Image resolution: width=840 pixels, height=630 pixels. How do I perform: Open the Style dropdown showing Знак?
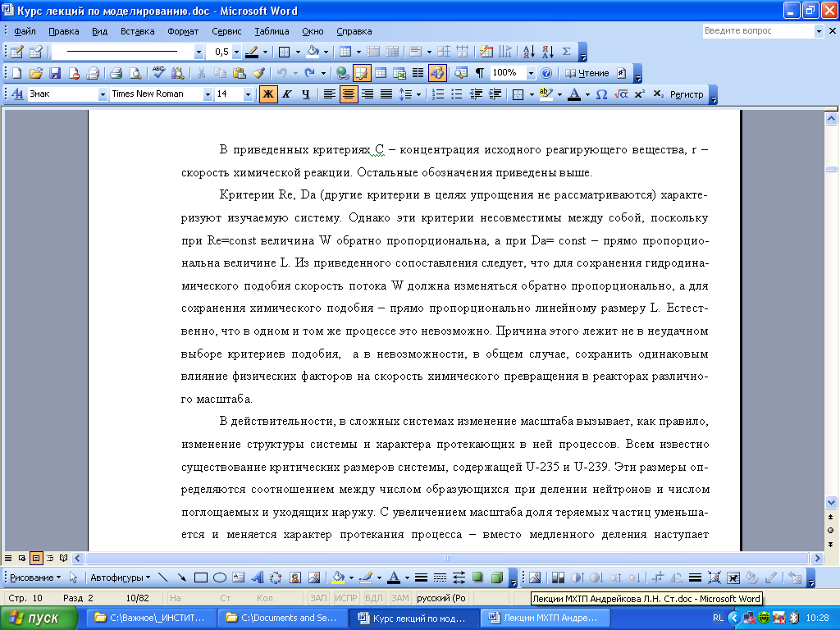103,94
